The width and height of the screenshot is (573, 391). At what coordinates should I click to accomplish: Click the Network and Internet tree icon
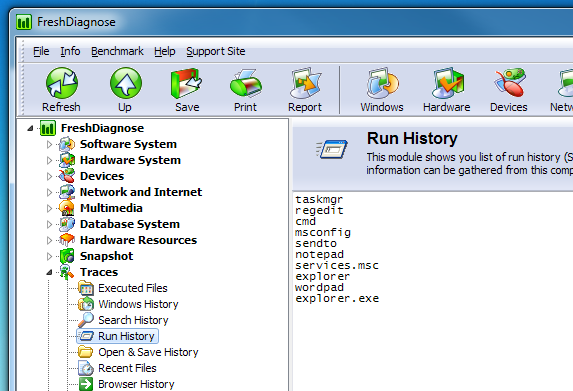click(x=67, y=192)
